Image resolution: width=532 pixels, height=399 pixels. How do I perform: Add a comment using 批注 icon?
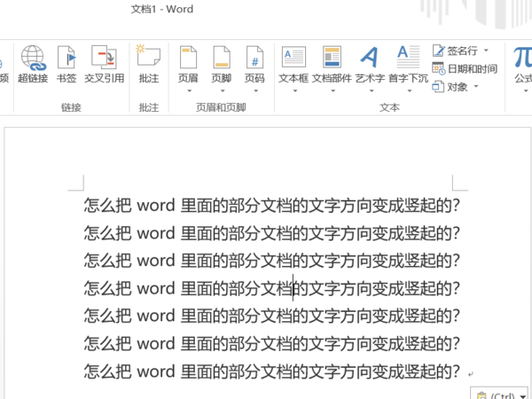click(x=149, y=56)
